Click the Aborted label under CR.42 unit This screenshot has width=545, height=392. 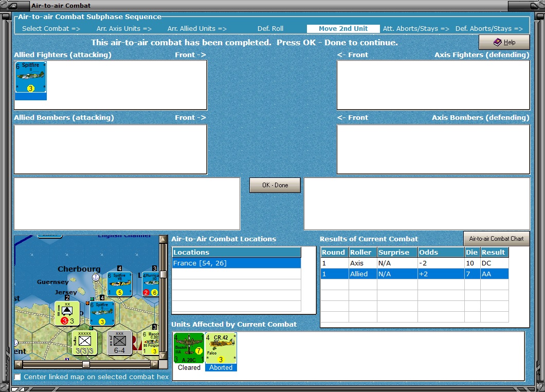pyautogui.click(x=221, y=367)
